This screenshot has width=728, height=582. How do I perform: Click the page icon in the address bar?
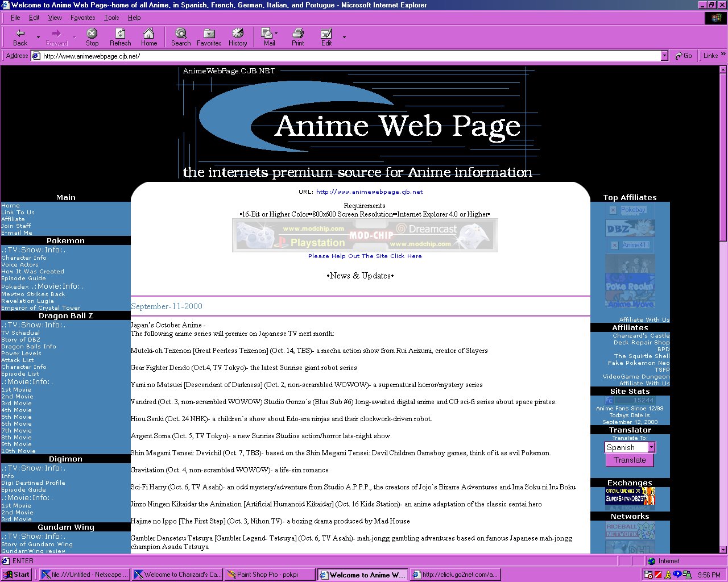click(36, 56)
